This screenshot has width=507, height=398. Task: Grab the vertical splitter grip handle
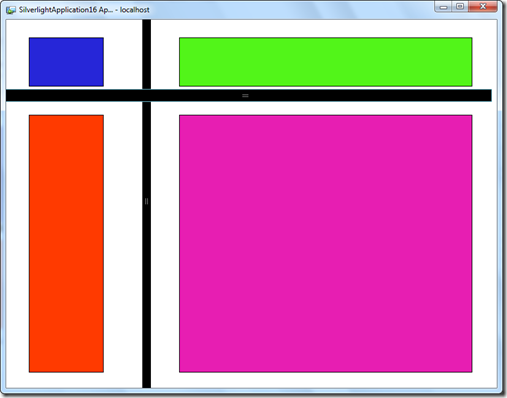(x=146, y=201)
